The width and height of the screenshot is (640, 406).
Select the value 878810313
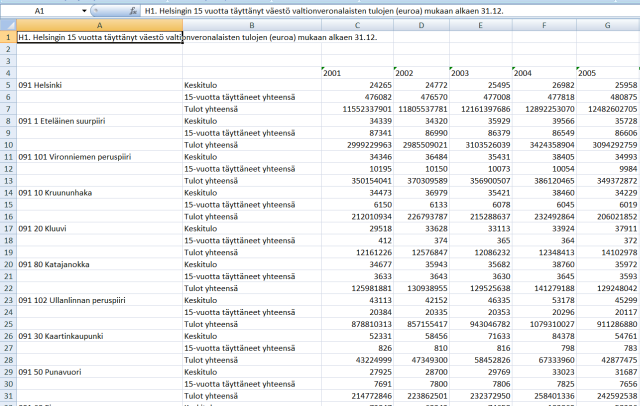coord(358,324)
